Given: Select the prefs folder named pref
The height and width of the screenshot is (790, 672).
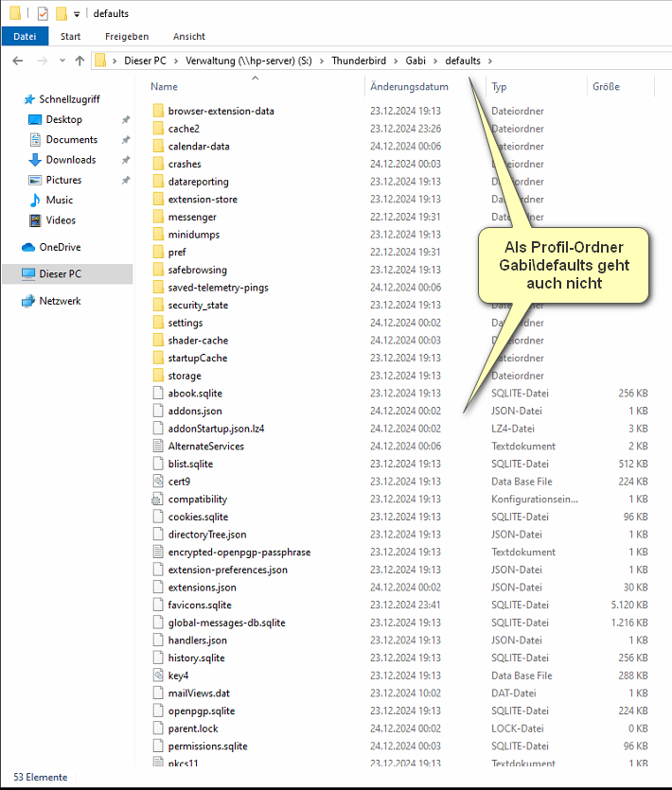Looking at the screenshot, I should pyautogui.click(x=177, y=253).
